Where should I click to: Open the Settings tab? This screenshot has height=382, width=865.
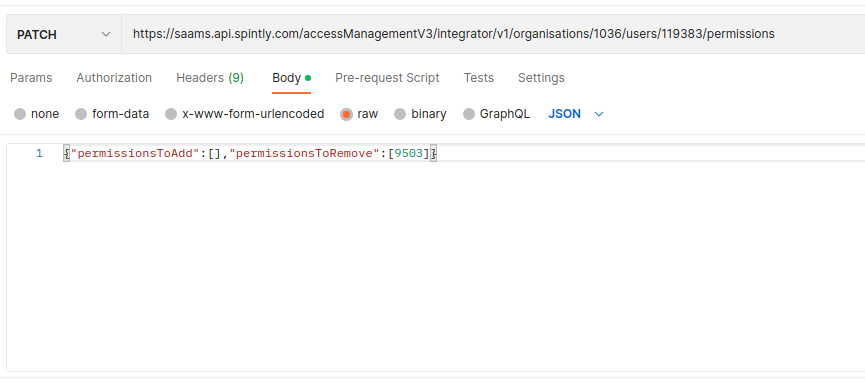(x=541, y=78)
